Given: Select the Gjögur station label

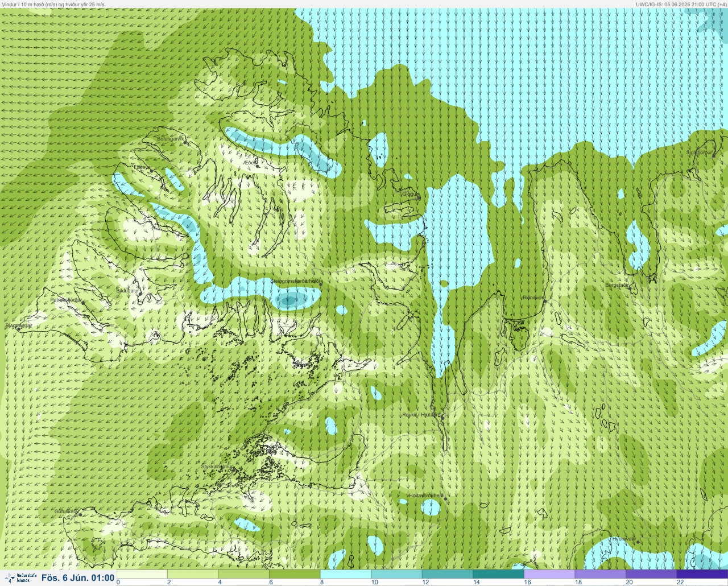Looking at the screenshot, I should [x=410, y=194].
